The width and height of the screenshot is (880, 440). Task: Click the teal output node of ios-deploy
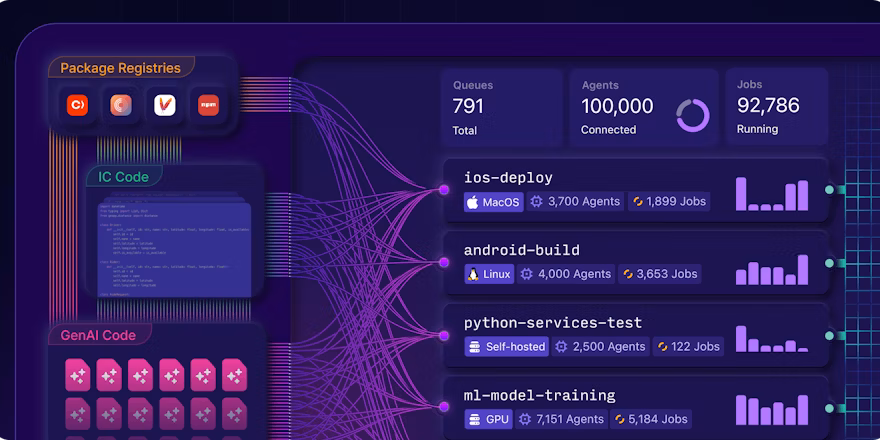tap(829, 190)
